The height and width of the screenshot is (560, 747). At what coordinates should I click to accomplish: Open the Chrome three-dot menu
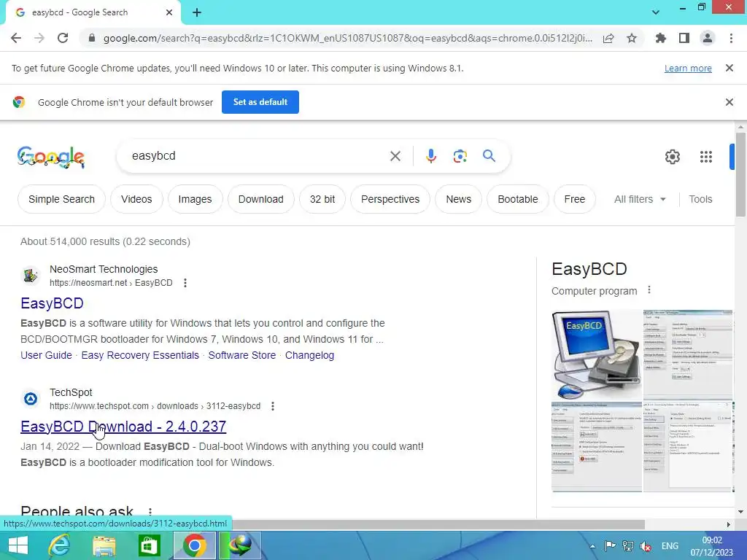point(731,38)
